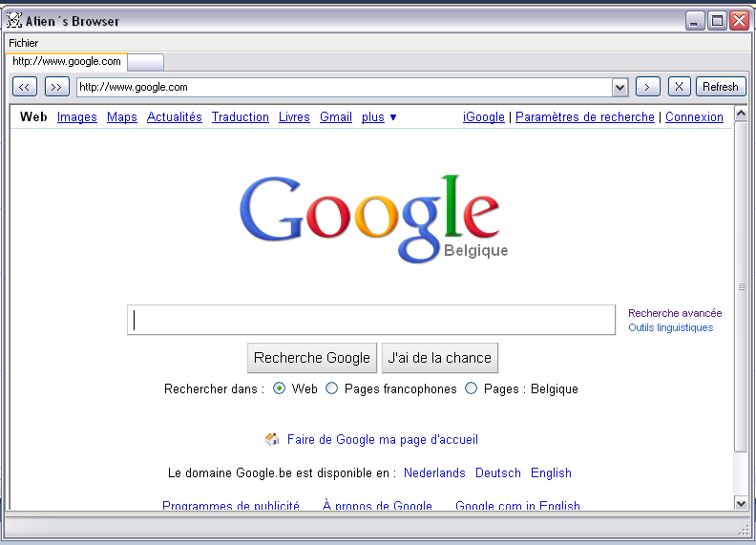The width and height of the screenshot is (756, 545).
Task: Open Paramètres de recherche link
Action: pos(585,117)
